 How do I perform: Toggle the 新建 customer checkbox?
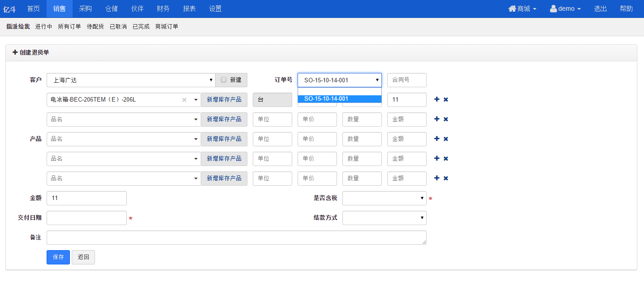[x=224, y=80]
